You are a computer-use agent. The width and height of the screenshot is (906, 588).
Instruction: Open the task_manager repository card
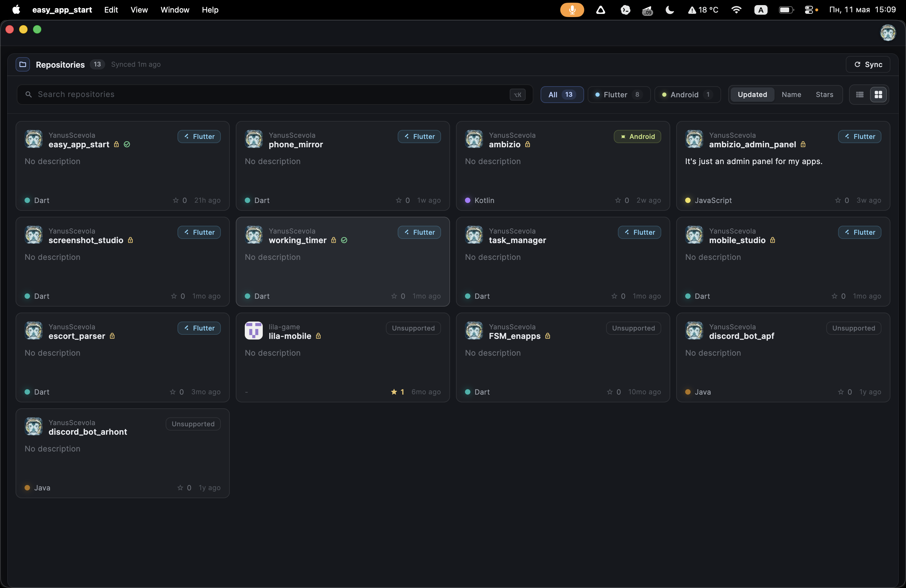click(563, 262)
